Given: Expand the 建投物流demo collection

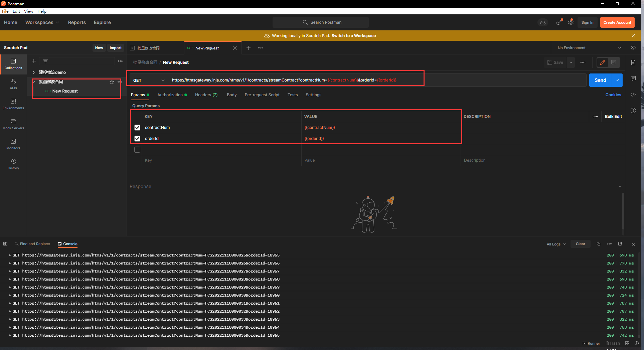Looking at the screenshot, I should tap(34, 72).
